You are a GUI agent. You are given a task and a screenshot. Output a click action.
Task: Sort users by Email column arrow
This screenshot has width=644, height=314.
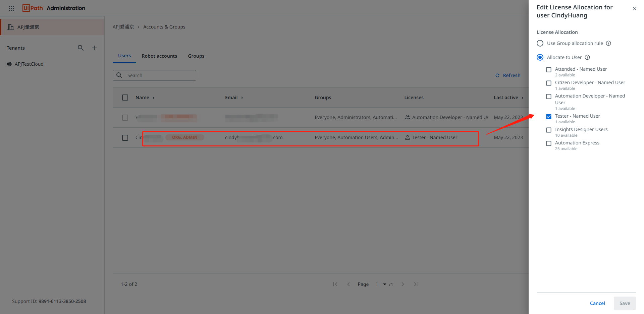tap(242, 98)
